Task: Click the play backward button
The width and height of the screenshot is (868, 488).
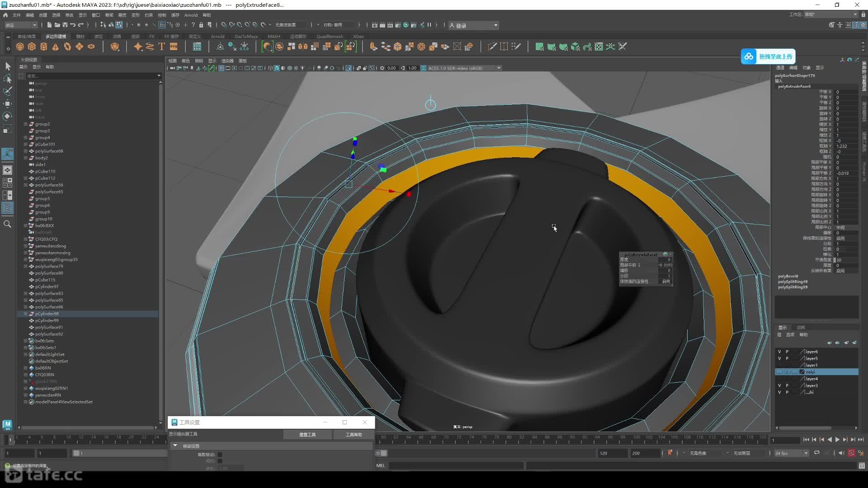Action: [830, 440]
